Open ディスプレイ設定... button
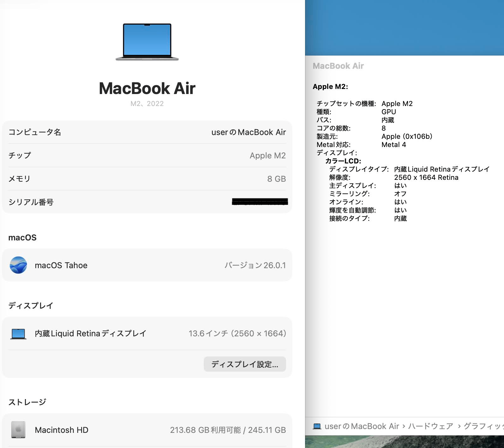Viewport: 504px width, 448px height. pos(245,364)
